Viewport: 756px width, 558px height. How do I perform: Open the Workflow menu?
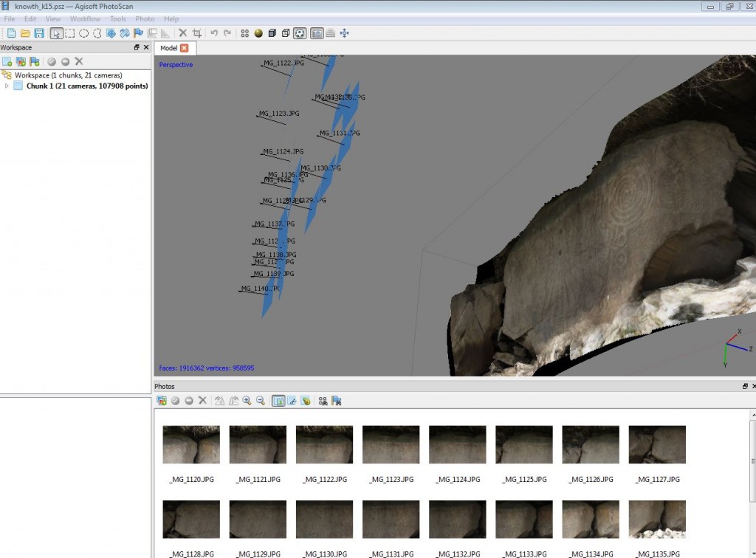(x=85, y=18)
